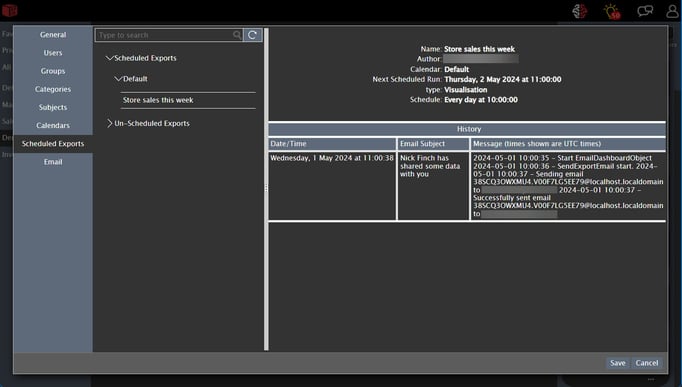Switch to the Categories tab
This screenshot has width=682, height=387.
[x=53, y=89]
